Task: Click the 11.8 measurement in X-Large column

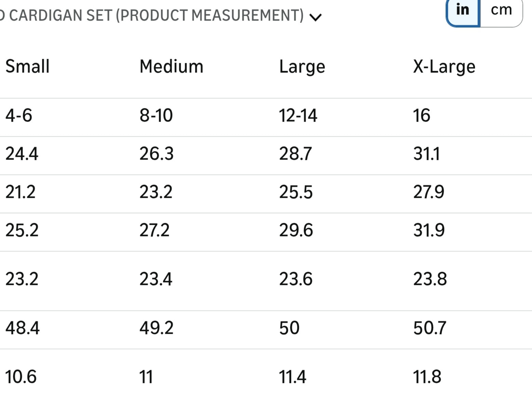Action: [427, 377]
